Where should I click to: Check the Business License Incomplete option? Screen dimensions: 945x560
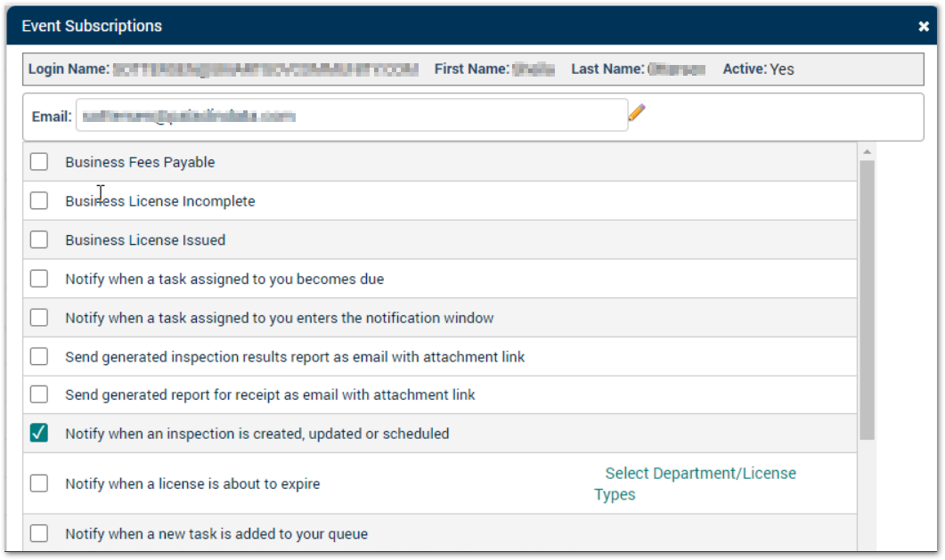pos(38,200)
